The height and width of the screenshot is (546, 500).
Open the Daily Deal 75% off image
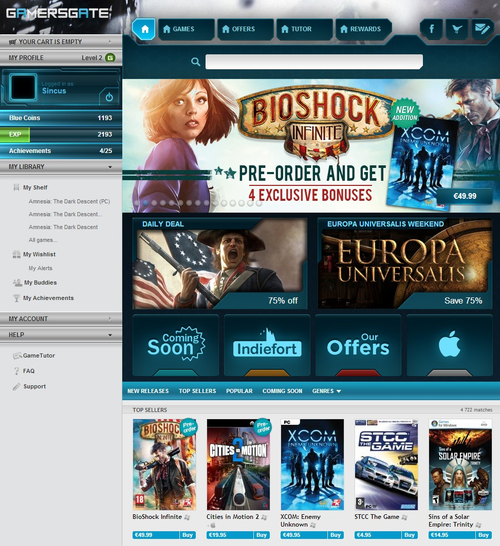220,264
